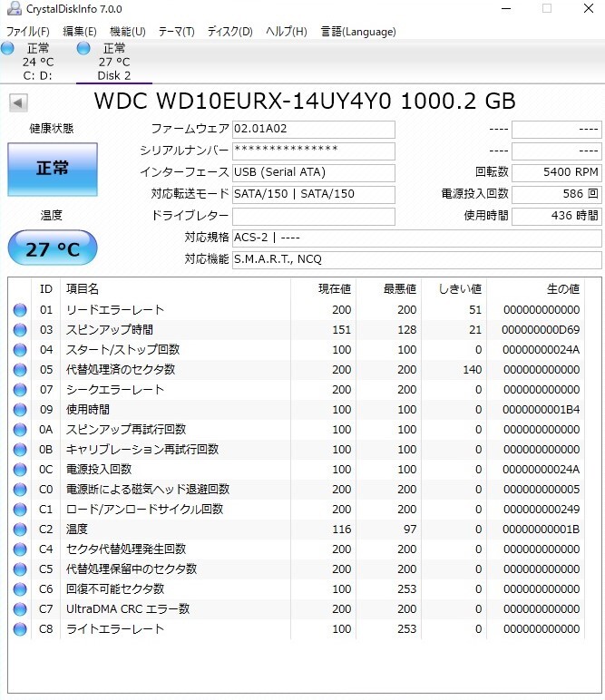605x700 pixels.
Task: Click the 27 °C temperature button
Action: pyautogui.click(x=53, y=248)
